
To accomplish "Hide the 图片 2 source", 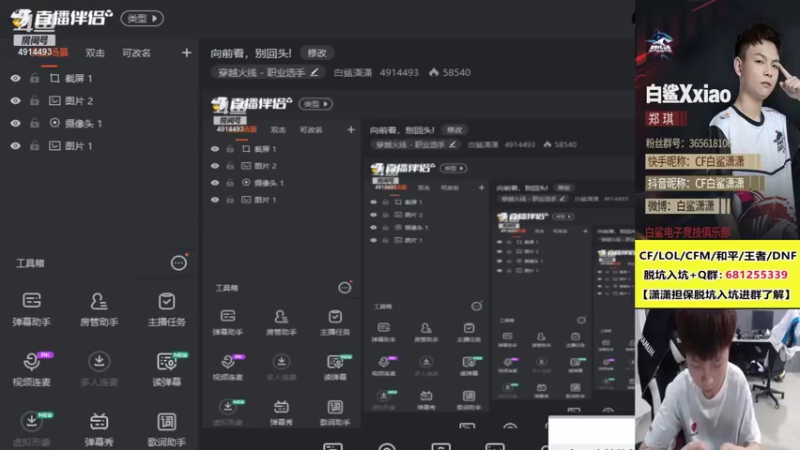I will pyautogui.click(x=15, y=101).
